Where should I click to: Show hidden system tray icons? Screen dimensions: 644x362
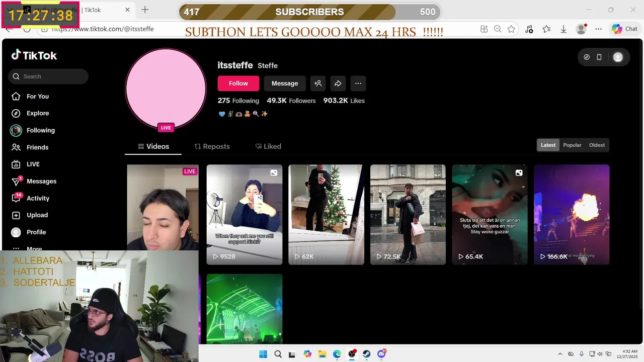[x=560, y=354]
